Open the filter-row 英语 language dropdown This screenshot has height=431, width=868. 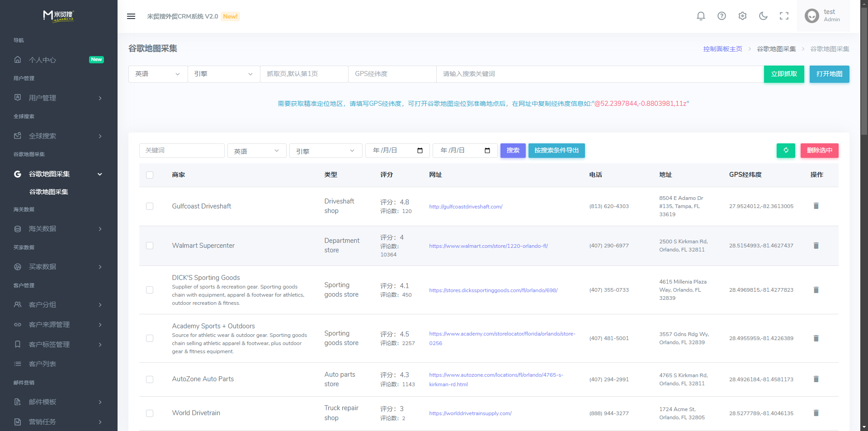tap(257, 151)
